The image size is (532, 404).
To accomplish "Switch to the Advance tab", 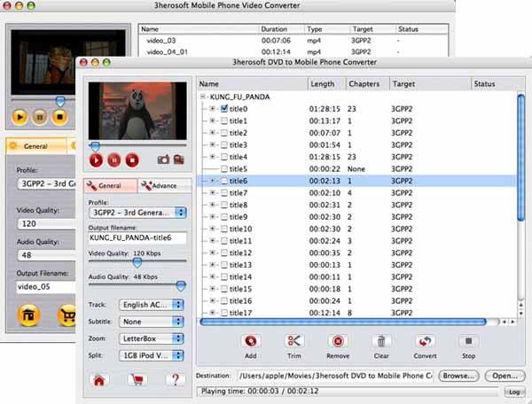I will (x=165, y=186).
